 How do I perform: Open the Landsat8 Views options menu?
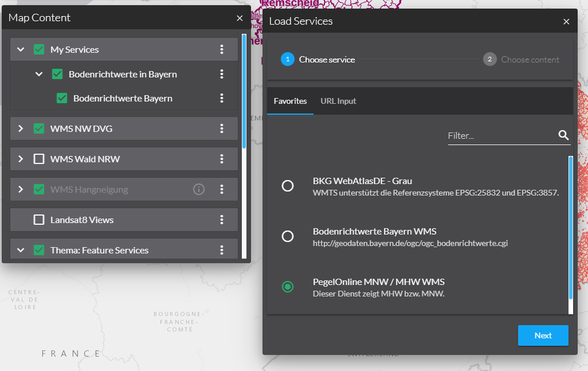[x=222, y=220]
